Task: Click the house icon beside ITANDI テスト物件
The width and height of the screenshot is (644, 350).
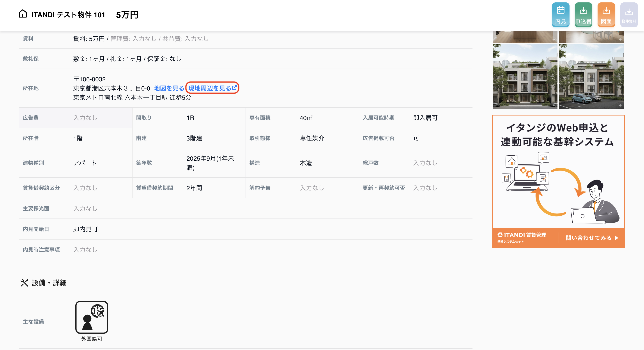Action: [x=23, y=14]
